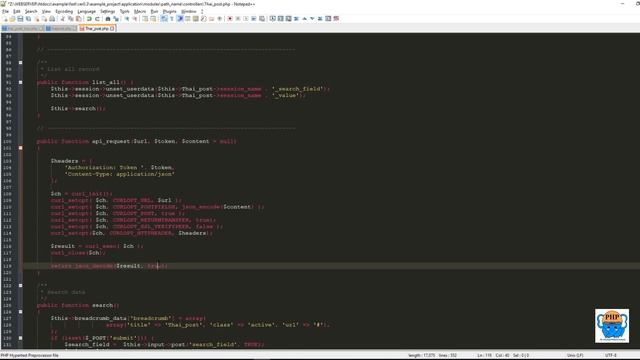The height and width of the screenshot is (360, 640).
Task: Click the api_request function declaration line
Action: pyautogui.click(x=137, y=141)
